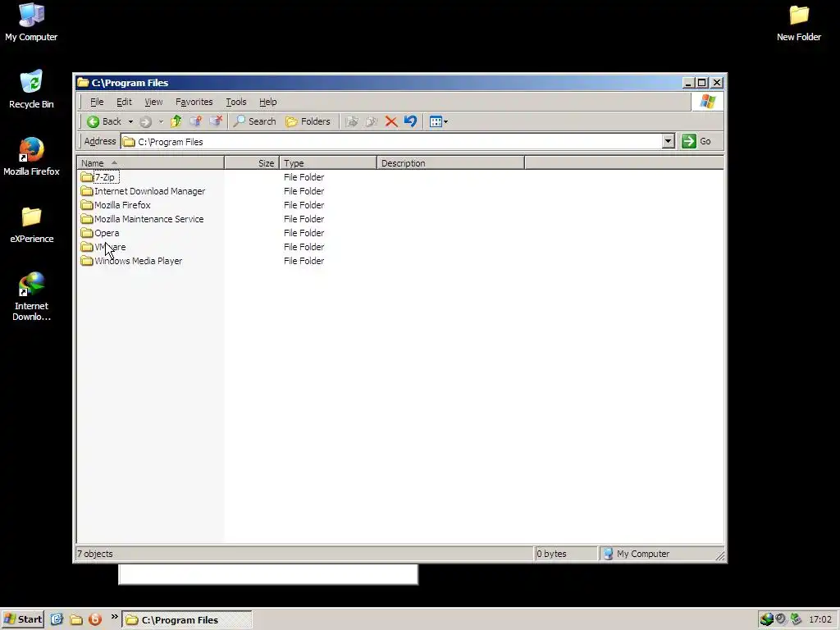Click the Internet Explorer quick launch icon
Image resolution: width=840 pixels, height=630 pixels.
coord(57,619)
